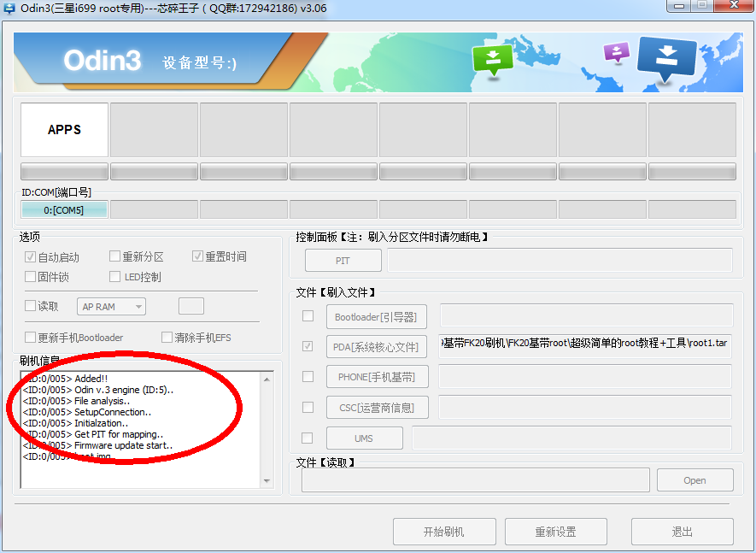Click the PDA[系统核心文件] button
The width and height of the screenshot is (756, 553).
377,346
